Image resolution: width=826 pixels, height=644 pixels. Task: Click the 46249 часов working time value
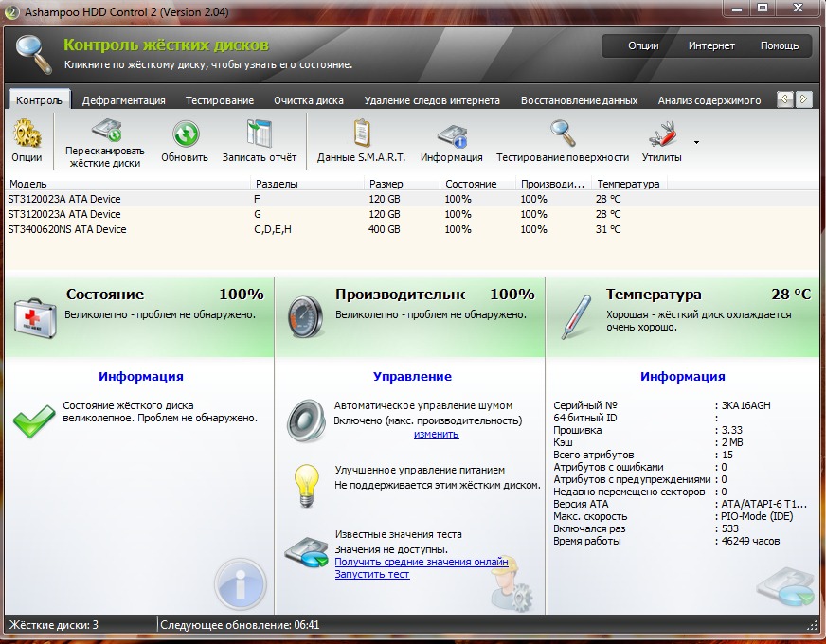(750, 541)
